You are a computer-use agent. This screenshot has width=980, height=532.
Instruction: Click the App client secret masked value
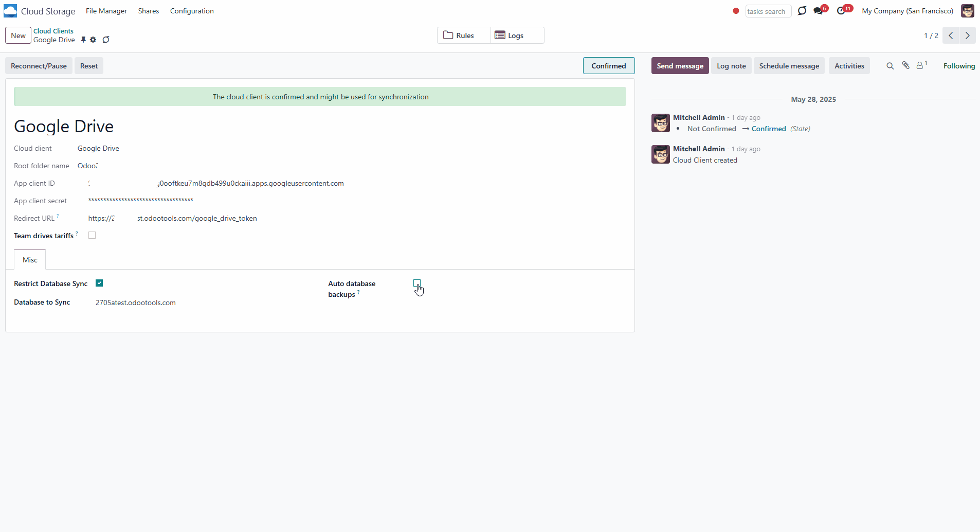coord(141,201)
